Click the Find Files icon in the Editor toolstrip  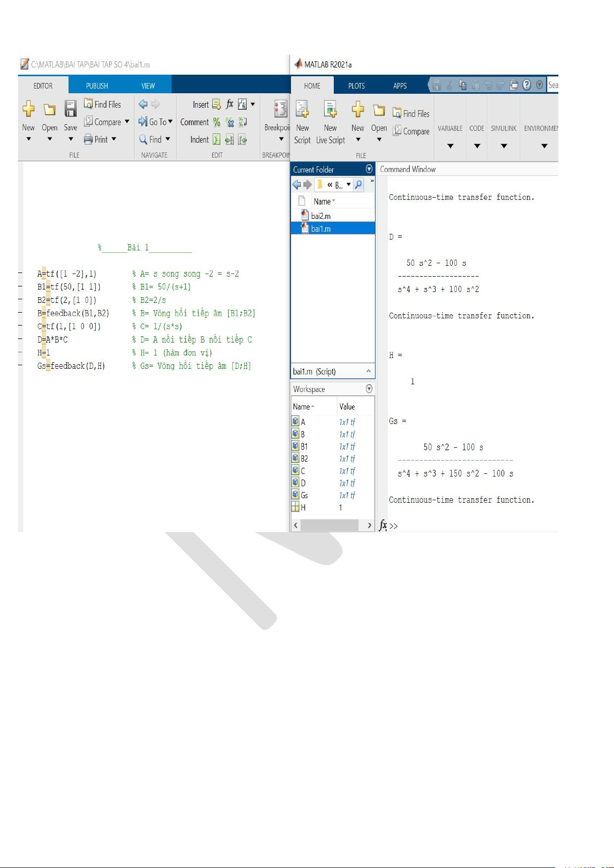89,104
